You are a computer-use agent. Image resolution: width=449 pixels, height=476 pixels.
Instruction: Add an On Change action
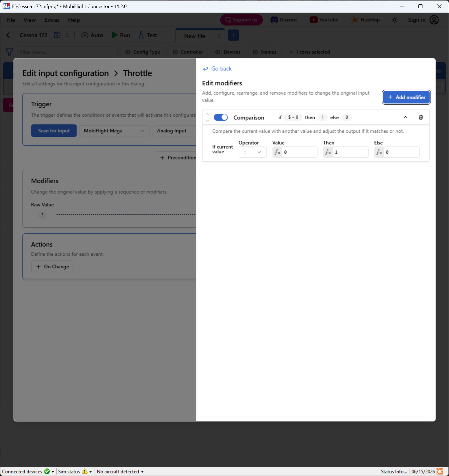(52, 267)
